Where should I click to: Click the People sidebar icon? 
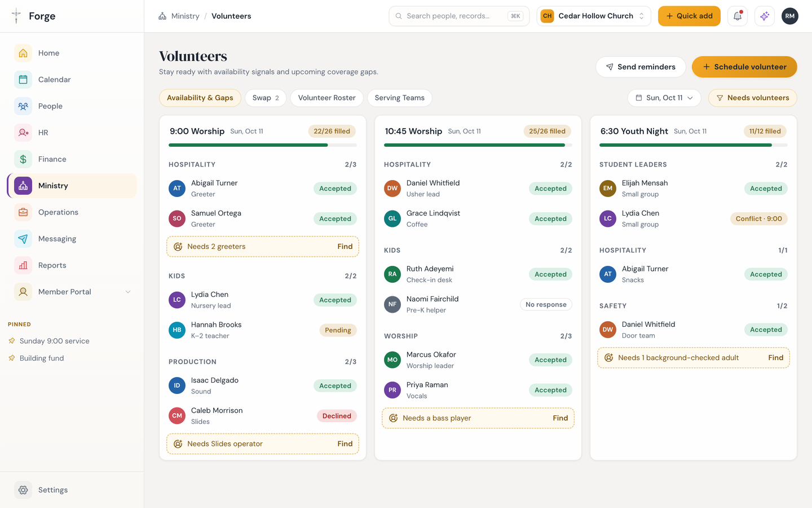click(23, 106)
